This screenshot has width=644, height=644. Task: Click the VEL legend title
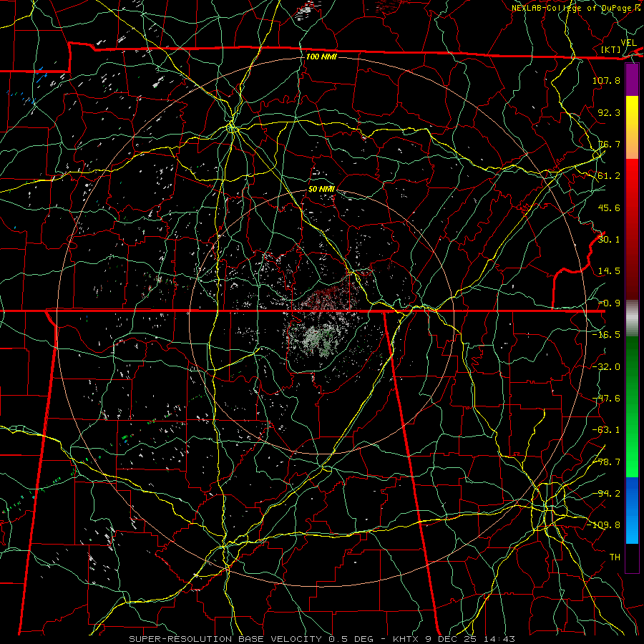point(629,43)
